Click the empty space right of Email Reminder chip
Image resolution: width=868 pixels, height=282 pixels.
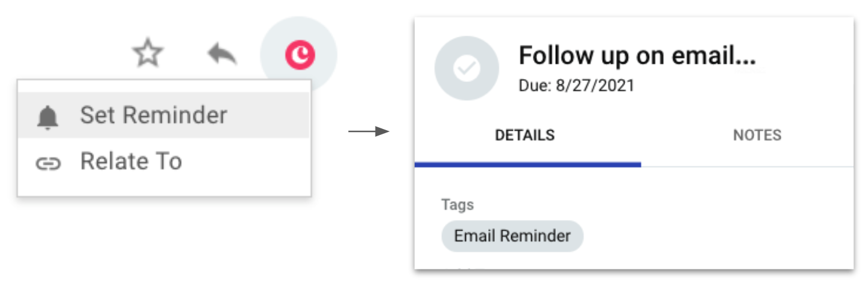pyautogui.click(x=717, y=236)
